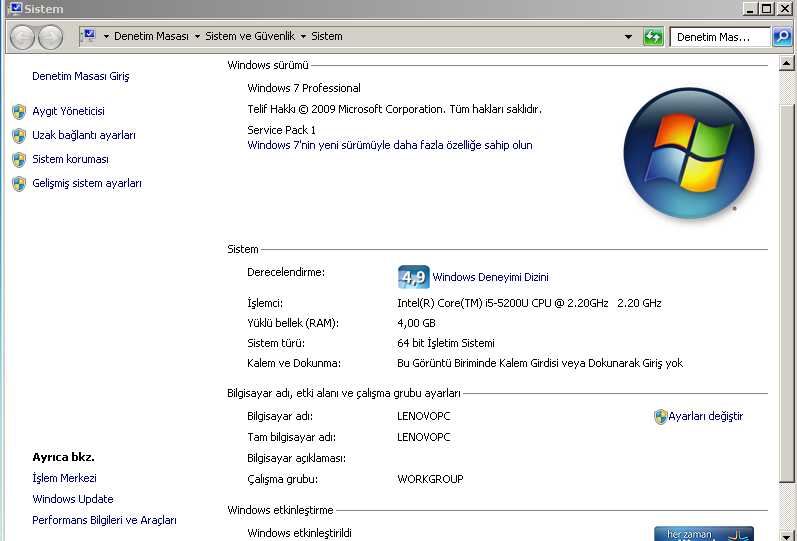Select the Sistem ve Güvenlik breadcrumb item
Viewport: 797px width, 541px height.
pos(250,36)
